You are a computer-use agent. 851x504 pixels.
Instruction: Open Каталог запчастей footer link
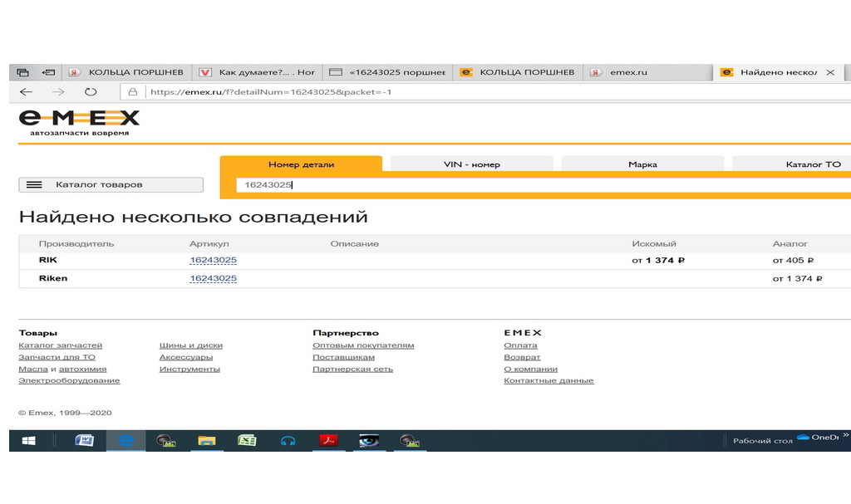[60, 345]
